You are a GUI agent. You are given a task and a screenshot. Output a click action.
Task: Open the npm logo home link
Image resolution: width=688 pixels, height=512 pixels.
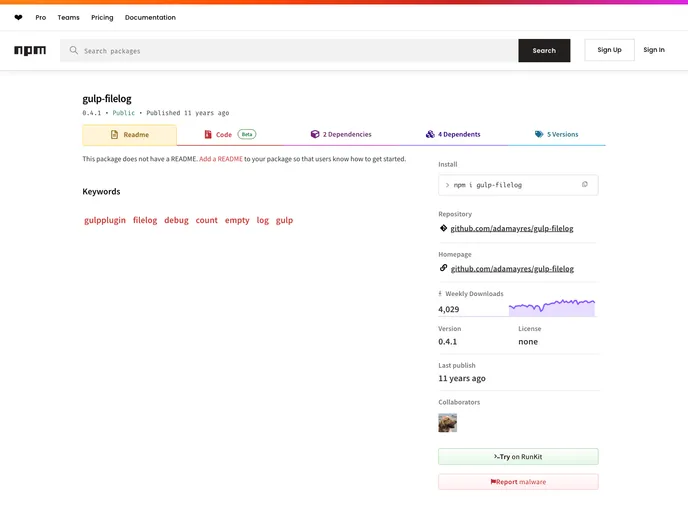pyautogui.click(x=30, y=50)
